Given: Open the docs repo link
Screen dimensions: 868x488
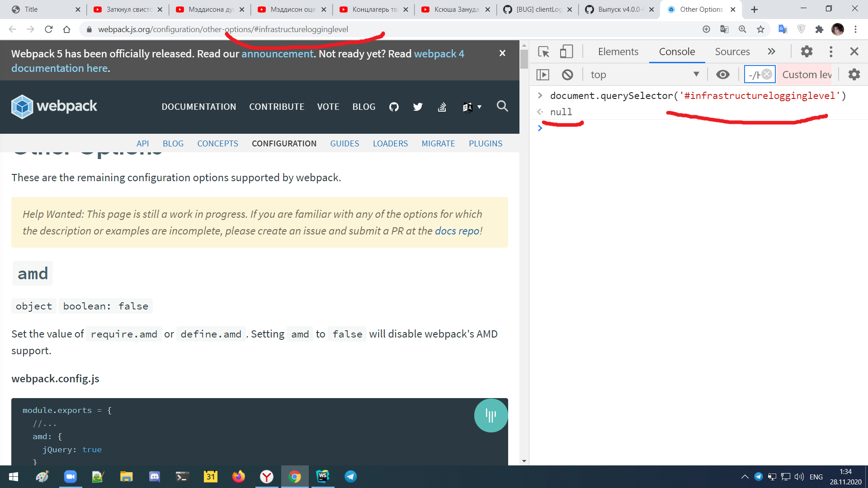Looking at the screenshot, I should pos(456,230).
